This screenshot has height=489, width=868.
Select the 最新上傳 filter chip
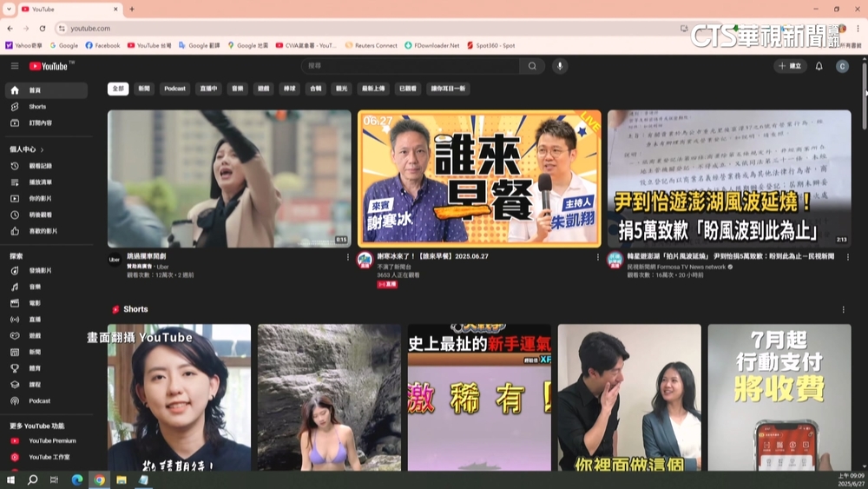(373, 89)
